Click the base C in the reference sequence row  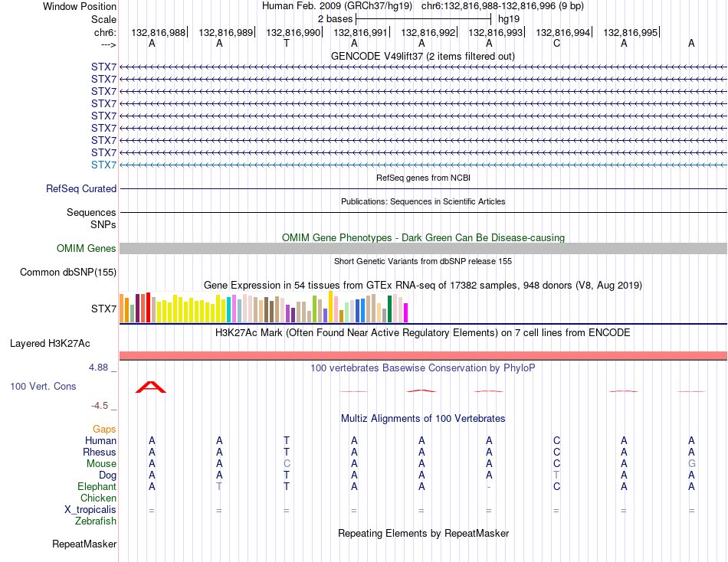coord(556,44)
